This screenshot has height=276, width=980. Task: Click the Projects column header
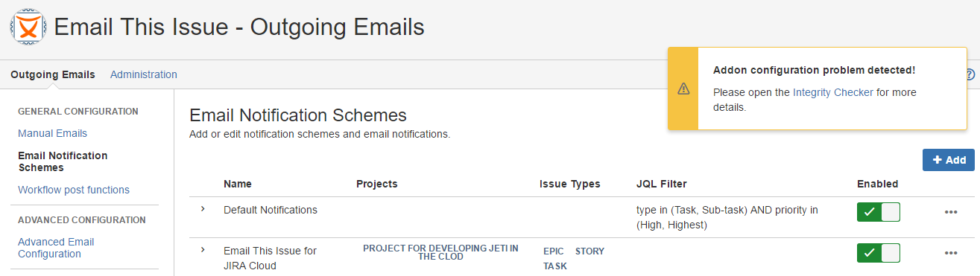click(x=377, y=184)
